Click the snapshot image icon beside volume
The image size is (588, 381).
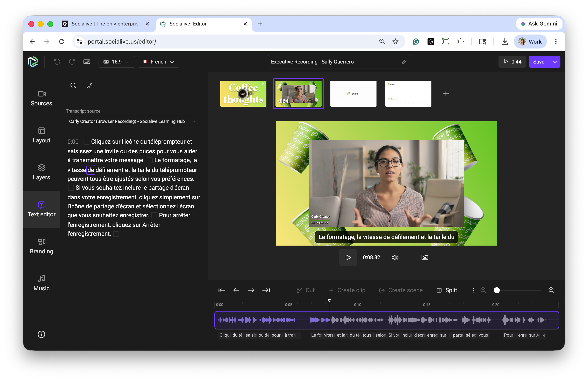[x=425, y=257]
